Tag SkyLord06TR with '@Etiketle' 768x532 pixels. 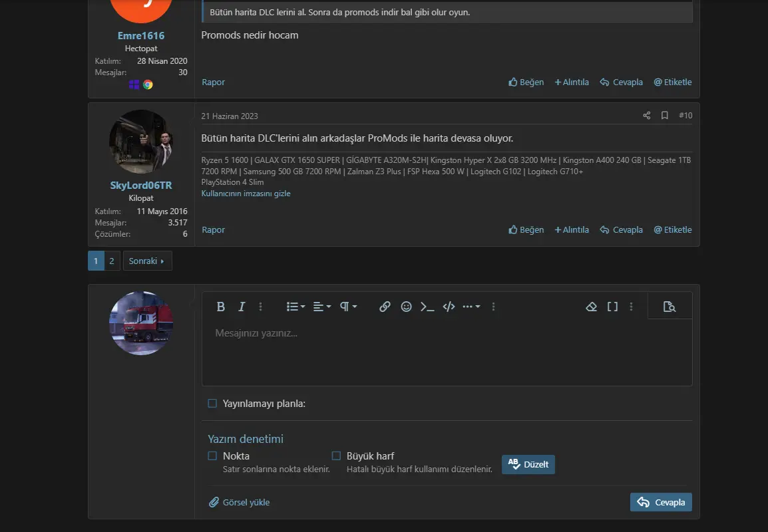[672, 229]
